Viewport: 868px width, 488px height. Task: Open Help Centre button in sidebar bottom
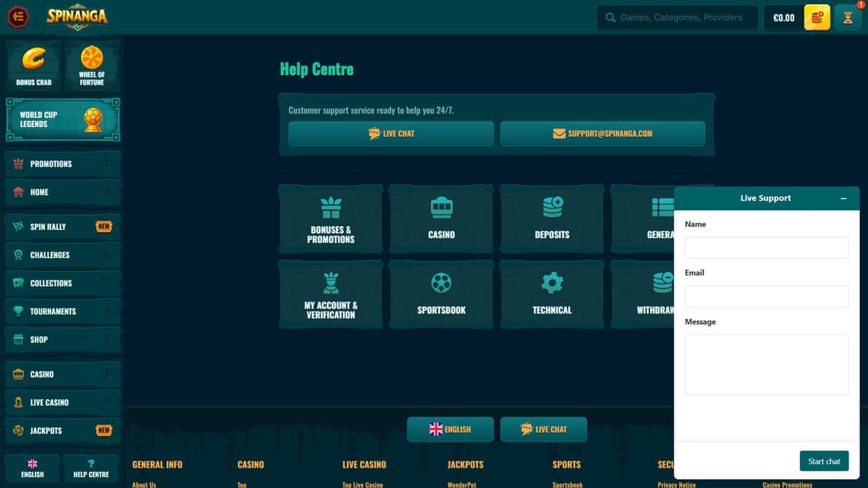[x=91, y=468]
